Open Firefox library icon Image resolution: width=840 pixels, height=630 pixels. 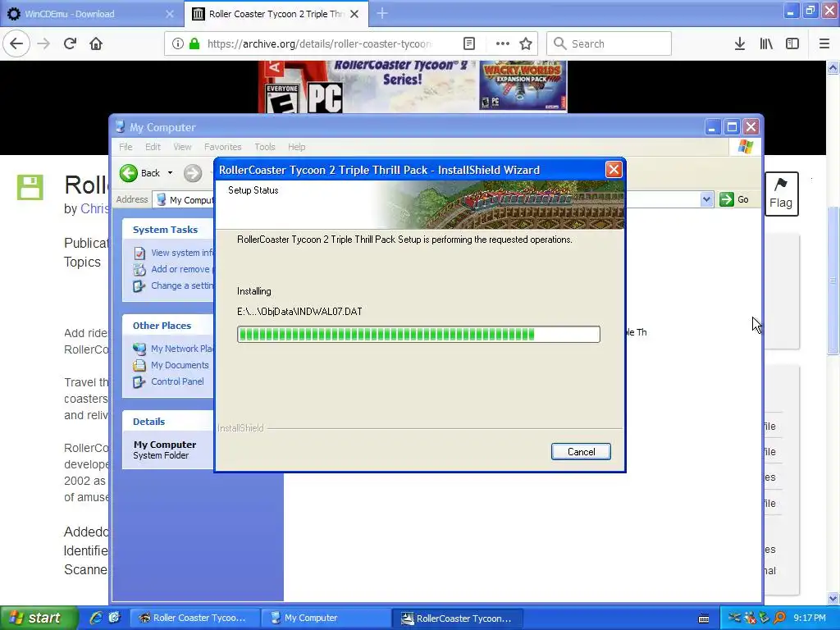click(x=766, y=43)
